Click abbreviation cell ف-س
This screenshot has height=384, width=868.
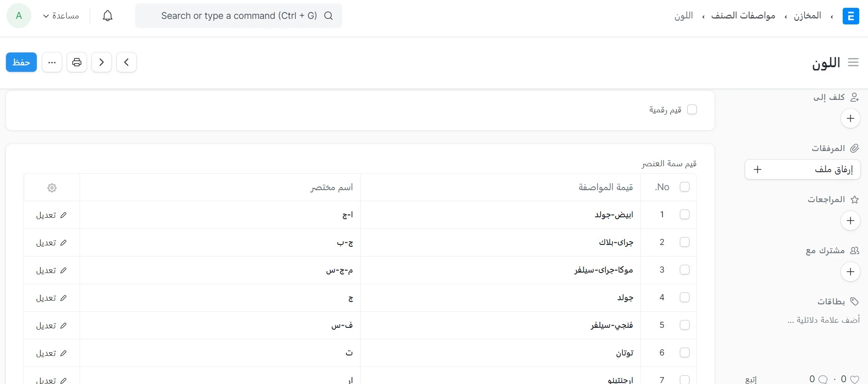[x=220, y=326]
